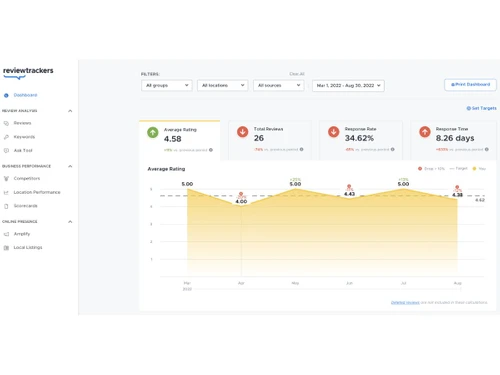The width and height of the screenshot is (500, 375).
Task: Select the Response Time card
Action: (453, 140)
